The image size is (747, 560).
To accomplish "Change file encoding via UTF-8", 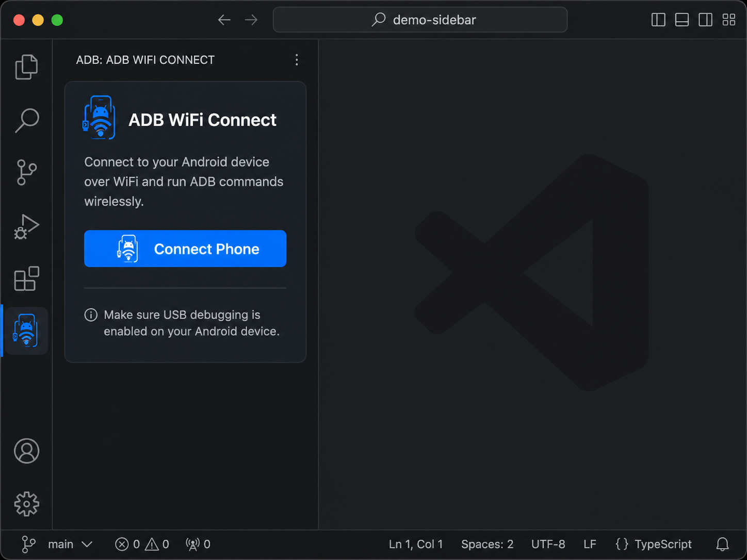I will point(548,544).
